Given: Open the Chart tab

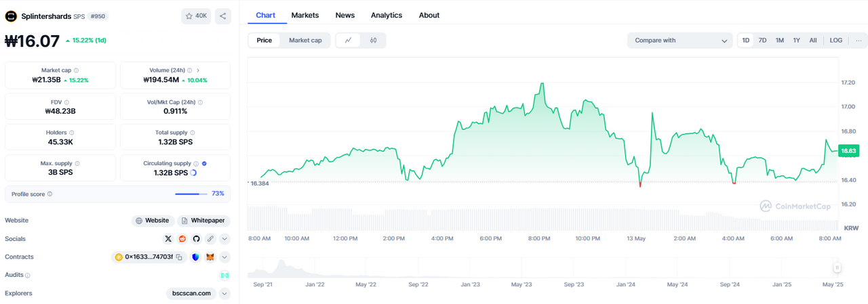Looking at the screenshot, I should tap(265, 15).
